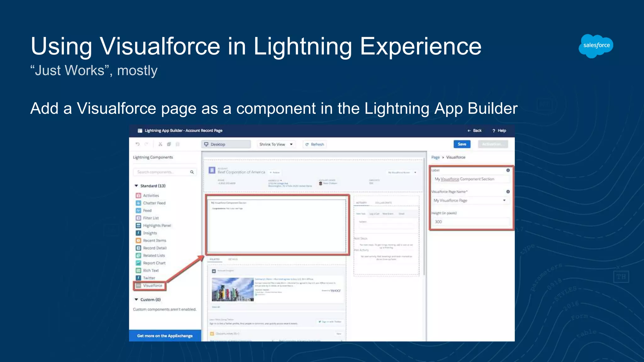This screenshot has height=362, width=644.
Task: Click the Beef Corporation of America title
Action: (241, 172)
